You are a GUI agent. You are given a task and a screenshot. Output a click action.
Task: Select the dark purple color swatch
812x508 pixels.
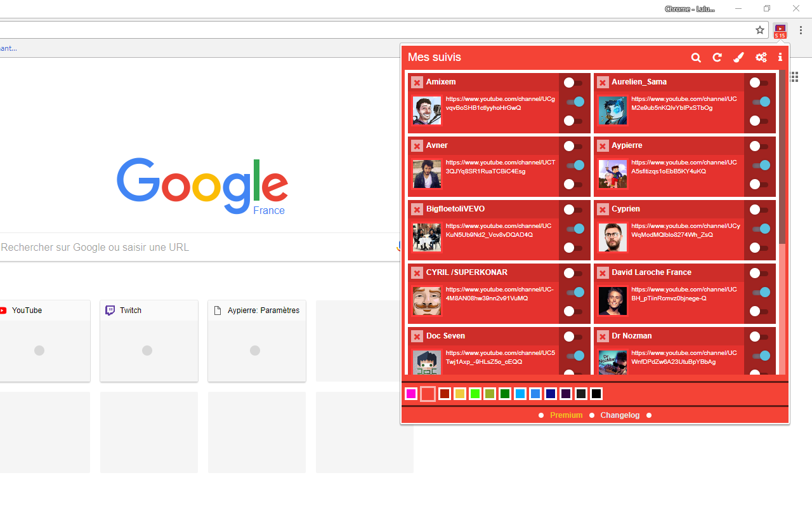tap(566, 394)
